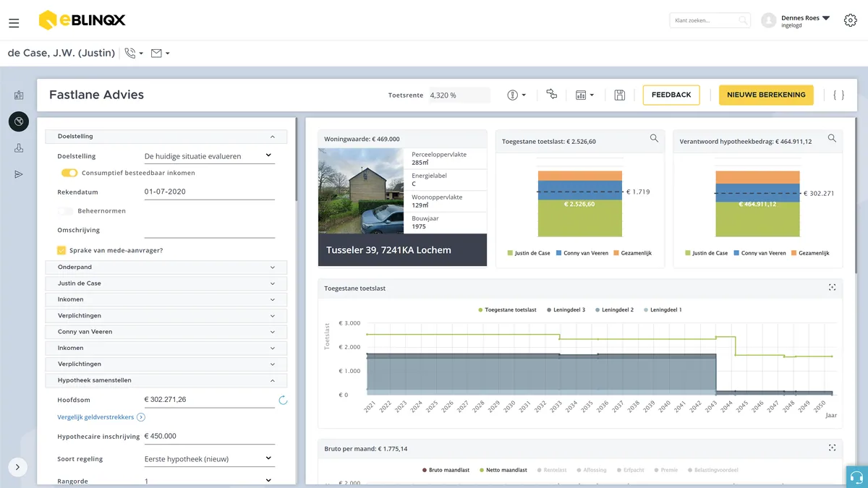Click the FEEDBACK button
Screen dimensions: 868x488
click(x=671, y=95)
